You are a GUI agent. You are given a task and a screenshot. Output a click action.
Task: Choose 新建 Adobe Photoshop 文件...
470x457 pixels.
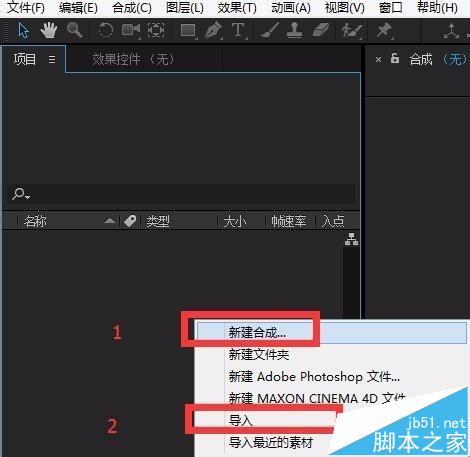(314, 377)
